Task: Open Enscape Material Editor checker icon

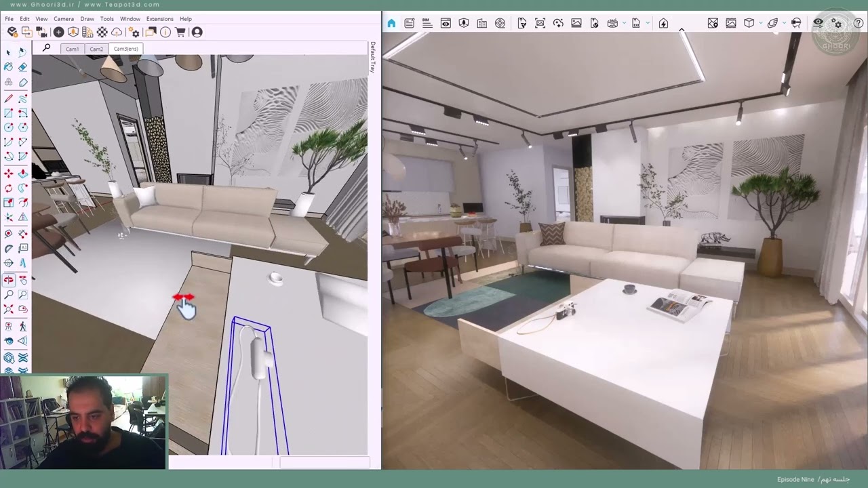Action: coord(102,32)
